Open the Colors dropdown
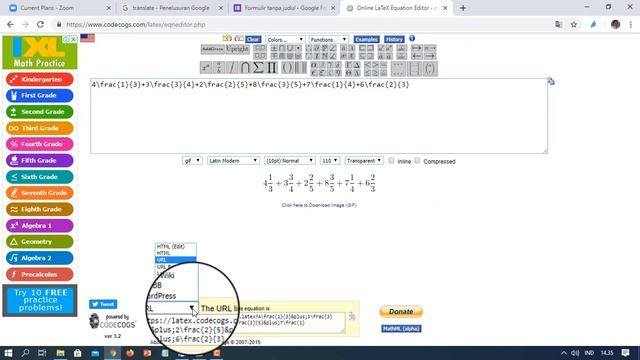The width and height of the screenshot is (640, 360). pos(285,40)
